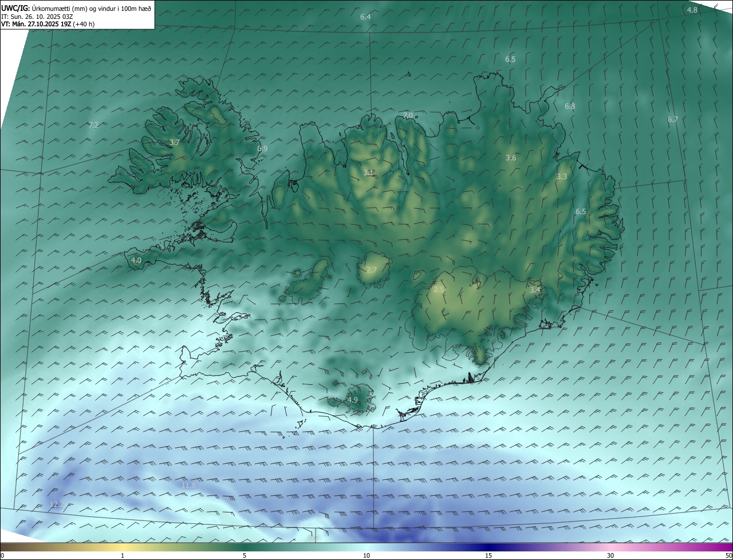
Task: Select the 4.8 value in top-right corner
Action: [692, 10]
